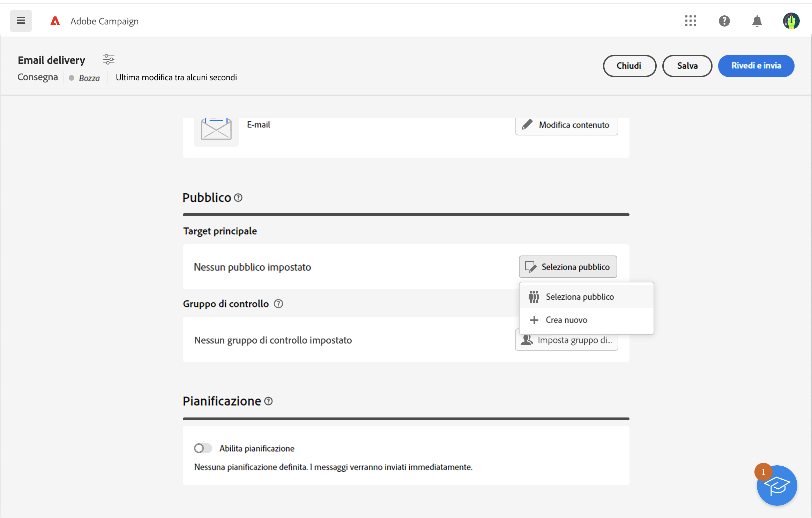Show help for Pianificazione section
The height and width of the screenshot is (518, 812).
tap(268, 401)
